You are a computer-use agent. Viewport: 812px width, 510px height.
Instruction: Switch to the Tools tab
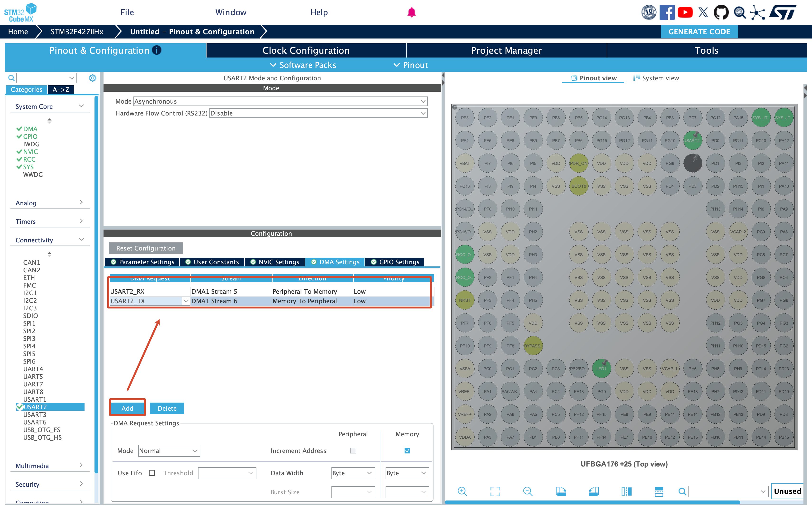tap(707, 50)
